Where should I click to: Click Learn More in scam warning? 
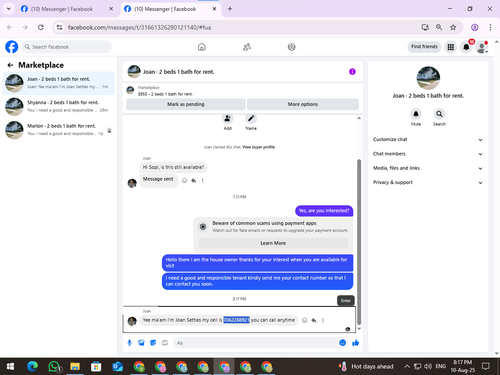273,243
